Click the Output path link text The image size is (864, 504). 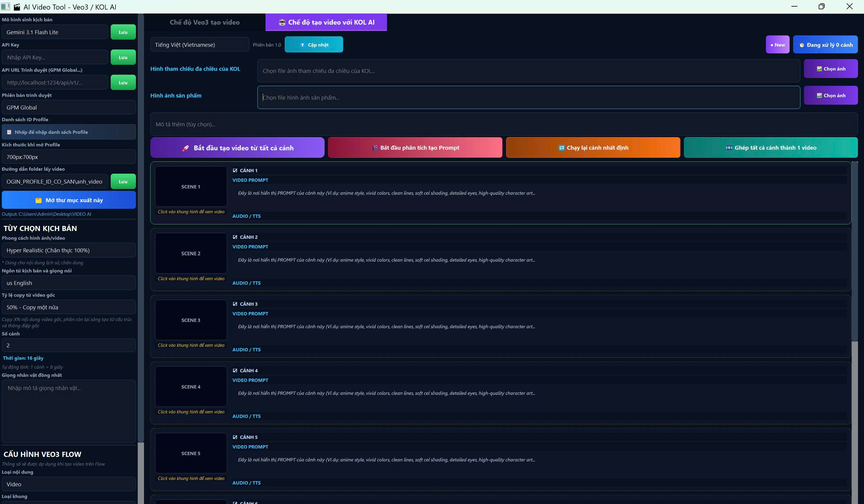coord(46,214)
